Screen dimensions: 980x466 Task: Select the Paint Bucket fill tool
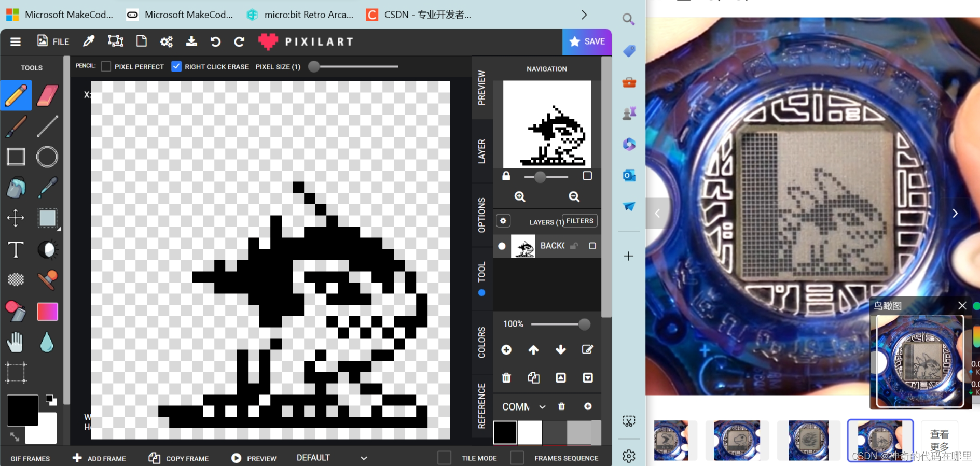16,188
